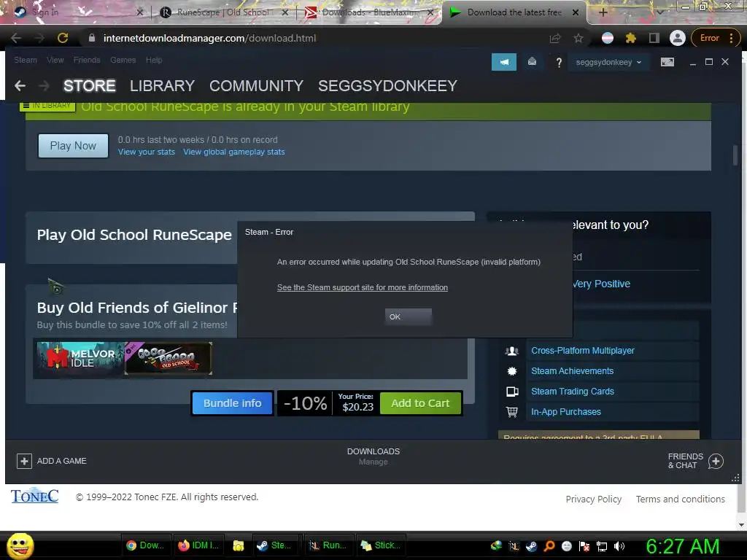Open the Games menu in Steam
Image resolution: width=747 pixels, height=560 pixels.
point(123,60)
